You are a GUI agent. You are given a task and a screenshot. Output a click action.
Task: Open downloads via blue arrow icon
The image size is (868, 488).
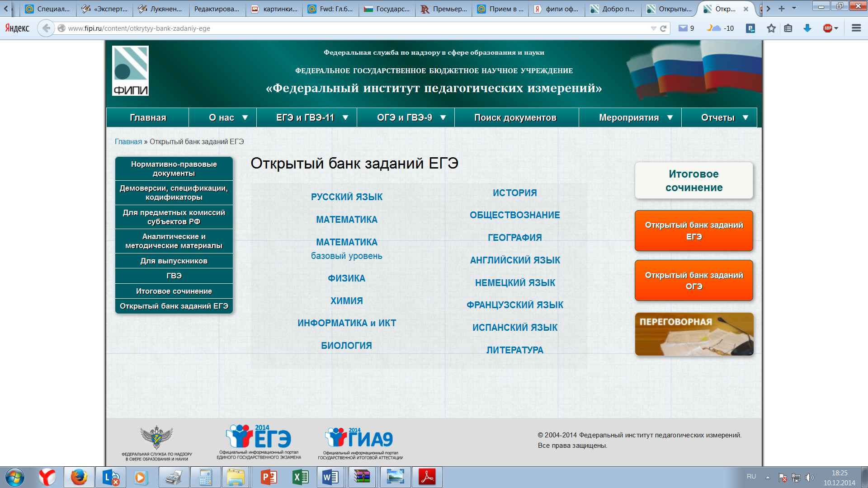pyautogui.click(x=807, y=28)
